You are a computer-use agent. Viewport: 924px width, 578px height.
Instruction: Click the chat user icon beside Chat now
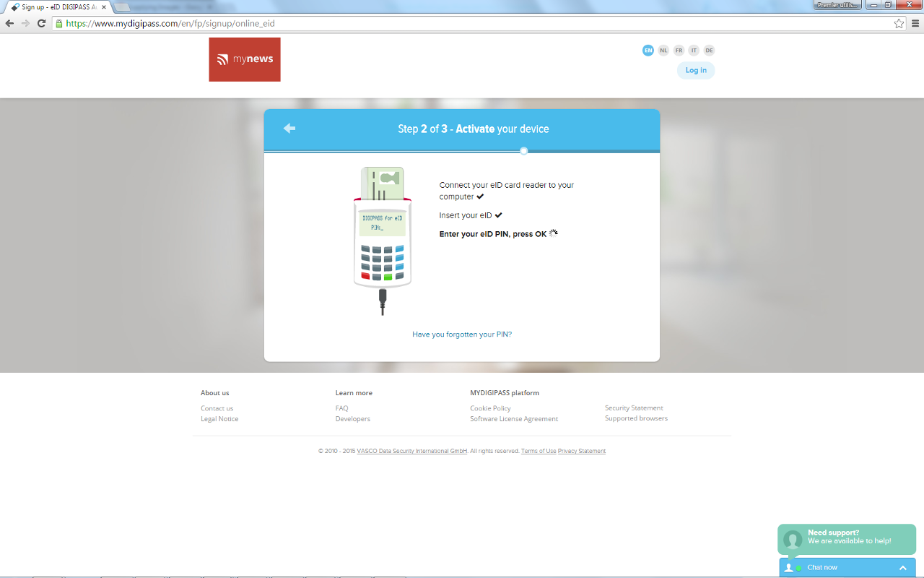[x=788, y=568]
